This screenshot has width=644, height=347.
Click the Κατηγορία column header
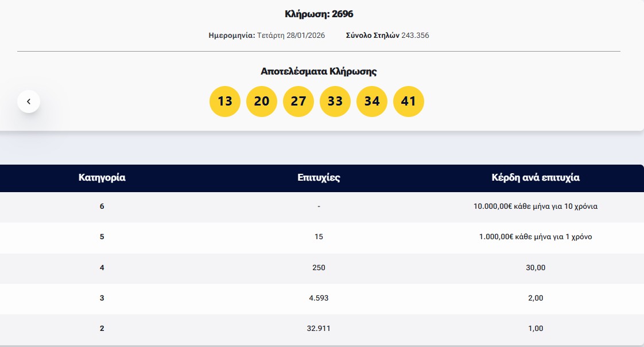[102, 178]
